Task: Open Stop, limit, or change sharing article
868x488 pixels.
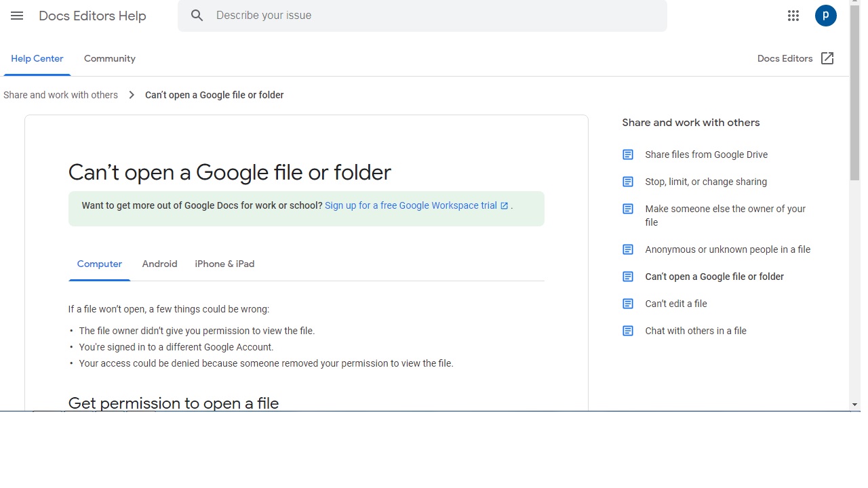Action: pyautogui.click(x=706, y=182)
